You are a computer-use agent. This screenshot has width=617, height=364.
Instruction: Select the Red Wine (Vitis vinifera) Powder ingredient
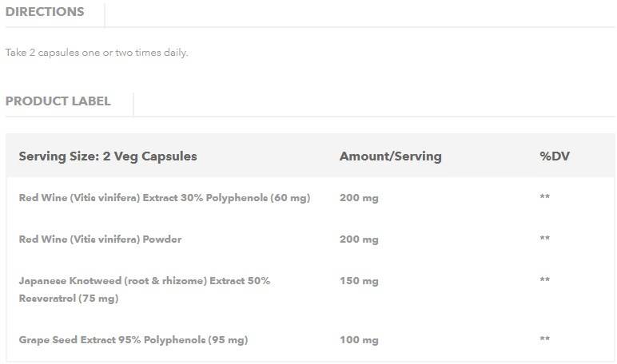100,239
